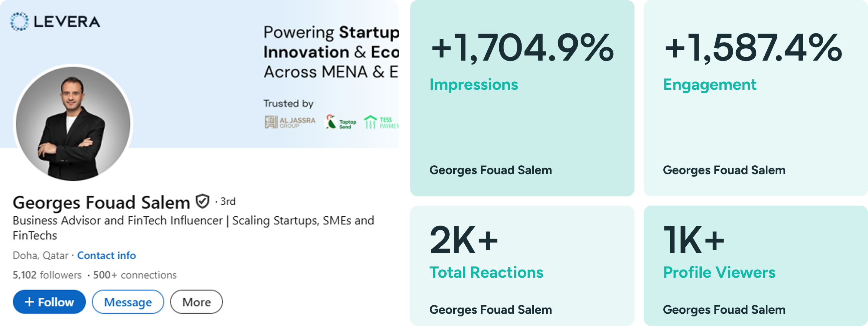The width and height of the screenshot is (868, 326).
Task: Click the LEVERA brand name text
Action: pyautogui.click(x=67, y=22)
